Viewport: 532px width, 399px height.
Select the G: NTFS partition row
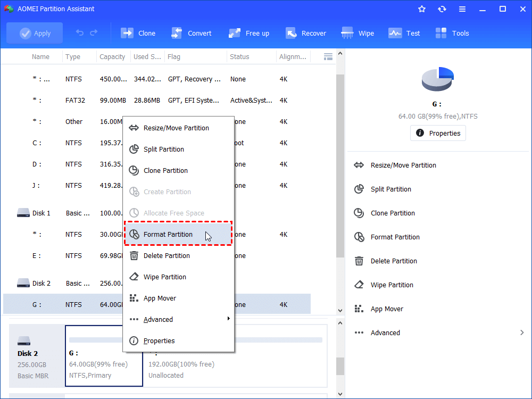tap(157, 304)
